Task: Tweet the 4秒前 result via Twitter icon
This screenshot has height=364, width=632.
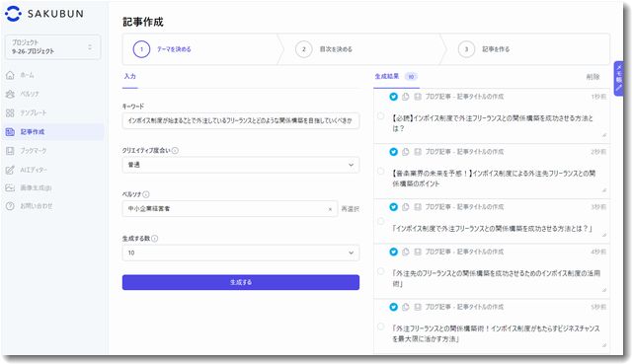Action: click(x=393, y=252)
